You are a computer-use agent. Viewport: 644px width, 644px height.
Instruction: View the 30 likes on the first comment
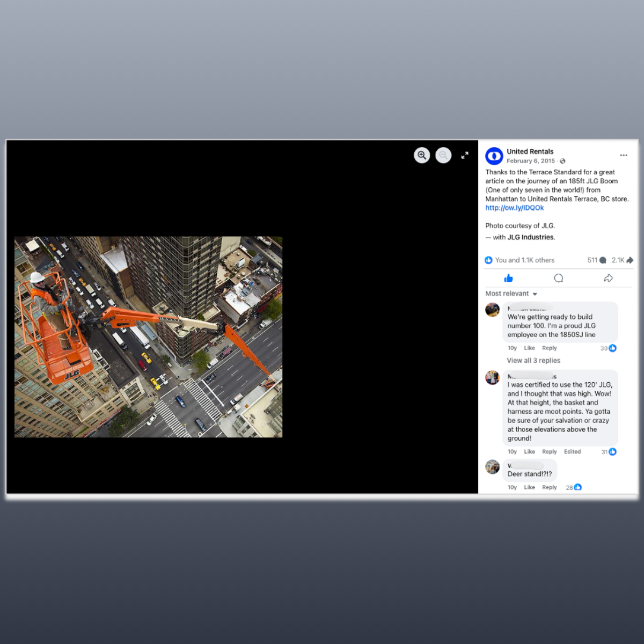pos(608,348)
